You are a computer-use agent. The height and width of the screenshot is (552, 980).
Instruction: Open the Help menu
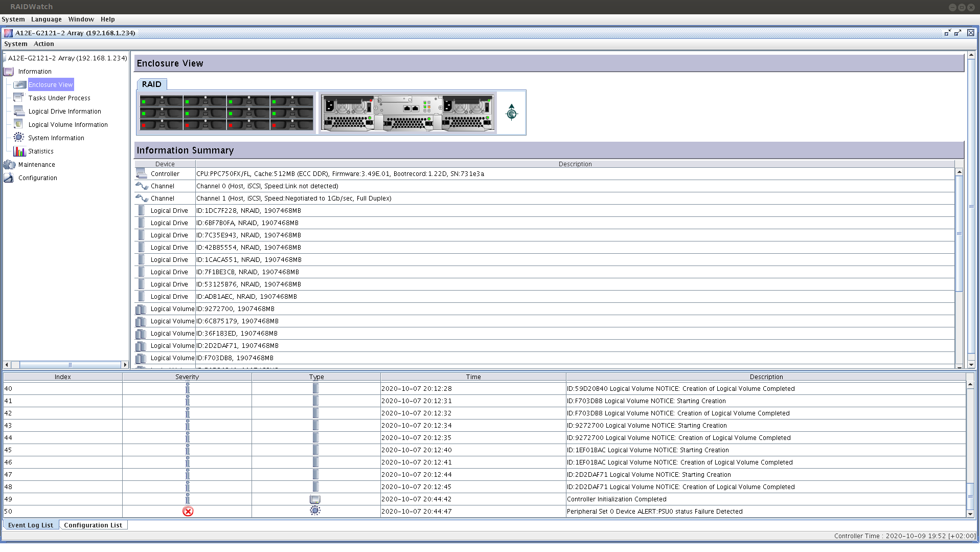(107, 19)
